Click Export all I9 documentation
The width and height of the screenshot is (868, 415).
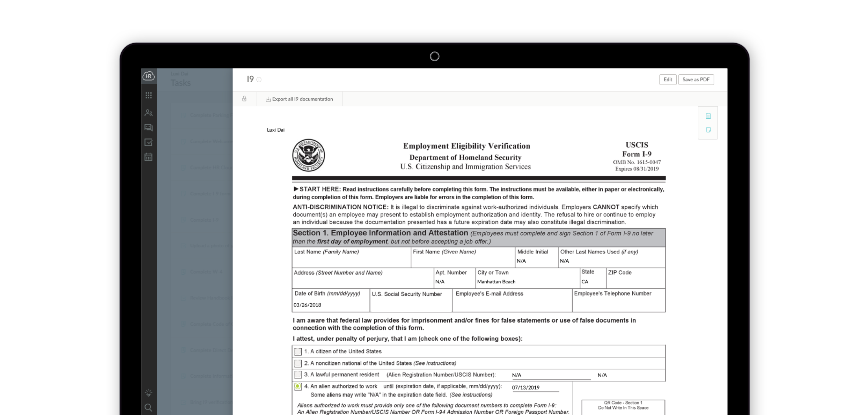[x=299, y=99]
